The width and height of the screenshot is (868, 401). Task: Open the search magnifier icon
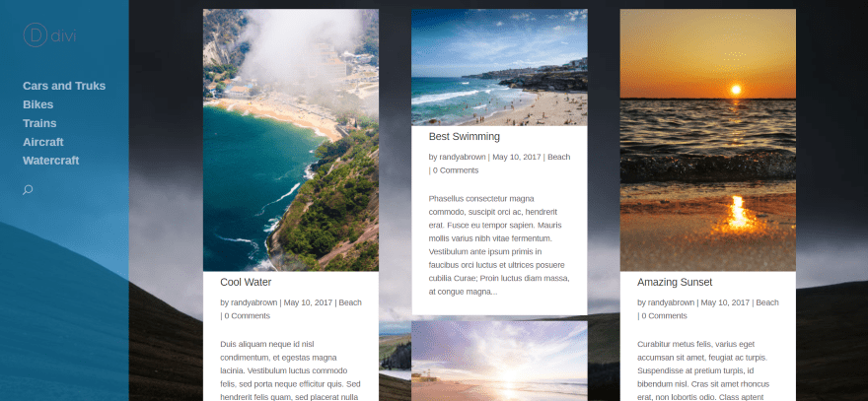(28, 190)
